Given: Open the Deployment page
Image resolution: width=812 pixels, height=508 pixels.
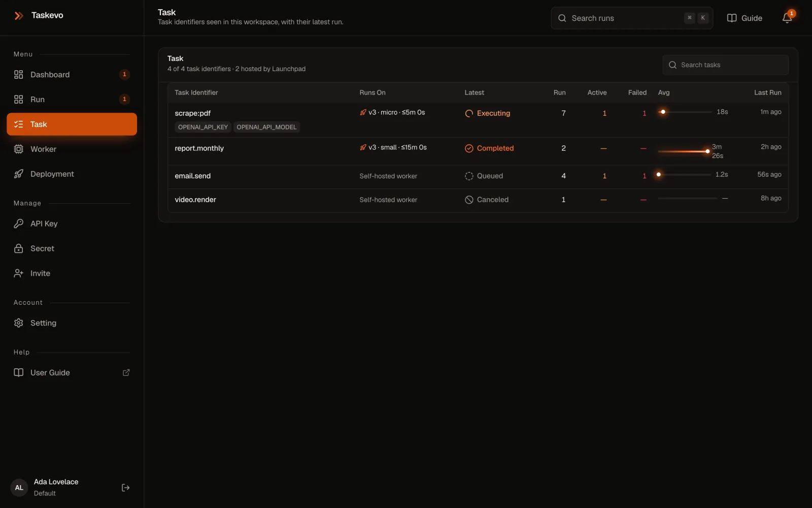Looking at the screenshot, I should coord(72,174).
